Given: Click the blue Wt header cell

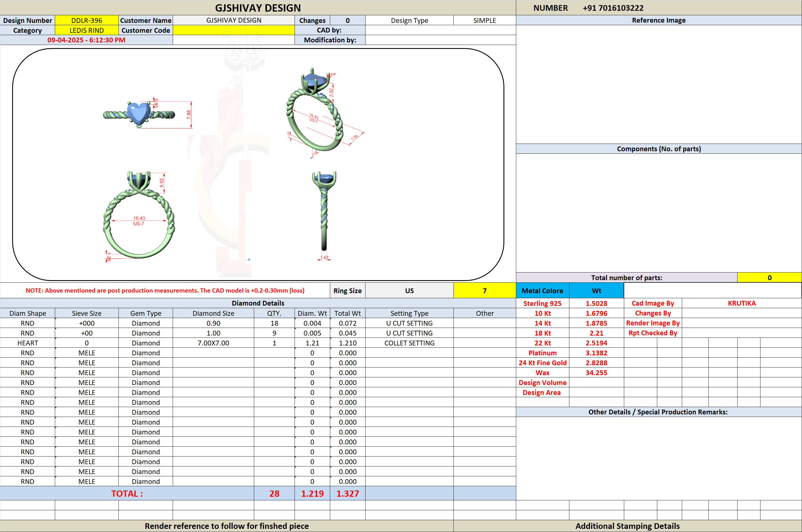Looking at the screenshot, I should (596, 291).
